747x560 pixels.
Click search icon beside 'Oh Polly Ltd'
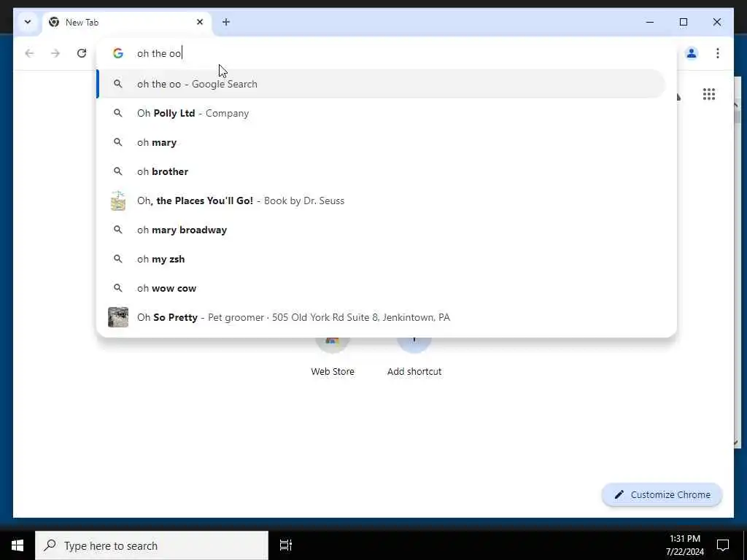(x=117, y=113)
